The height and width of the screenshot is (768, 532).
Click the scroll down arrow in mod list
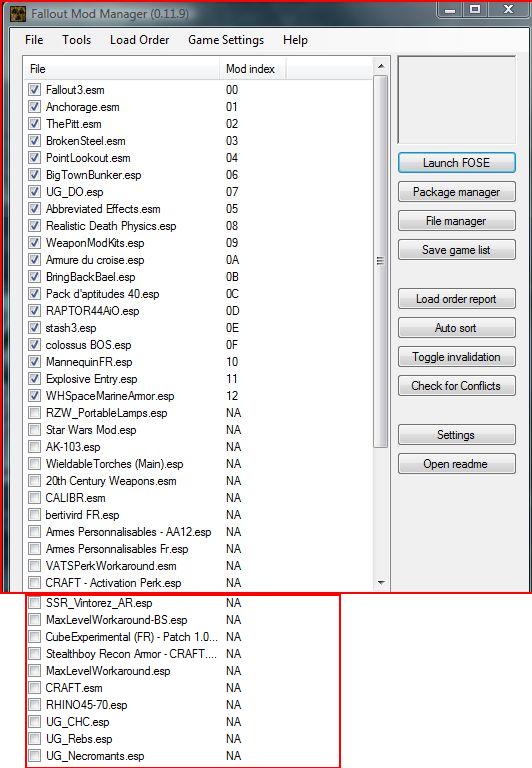tap(381, 583)
